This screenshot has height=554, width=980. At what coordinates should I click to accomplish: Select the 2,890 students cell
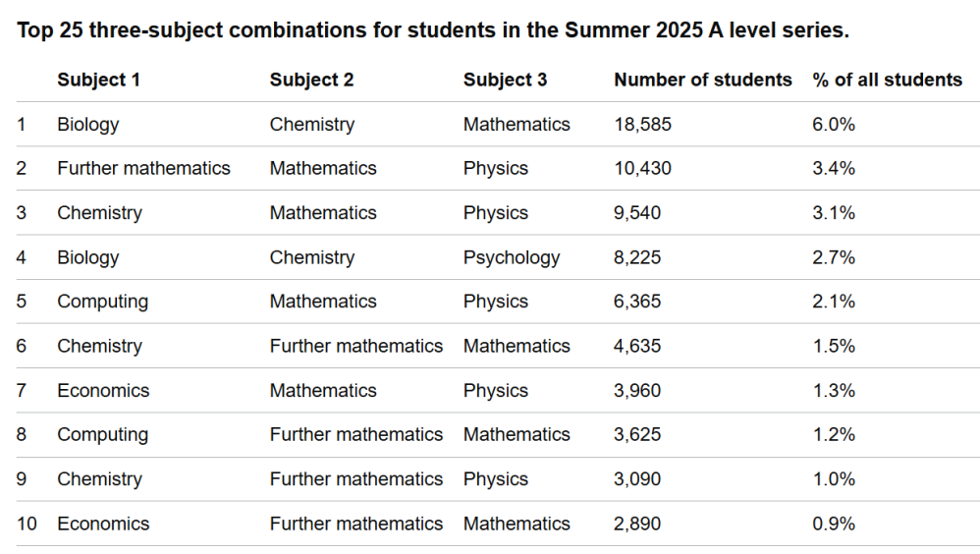click(637, 524)
